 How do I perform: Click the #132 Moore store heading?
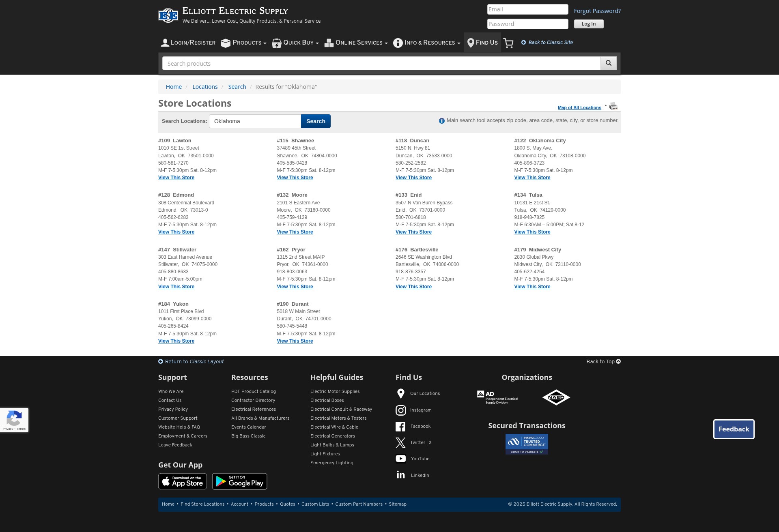tap(292, 195)
